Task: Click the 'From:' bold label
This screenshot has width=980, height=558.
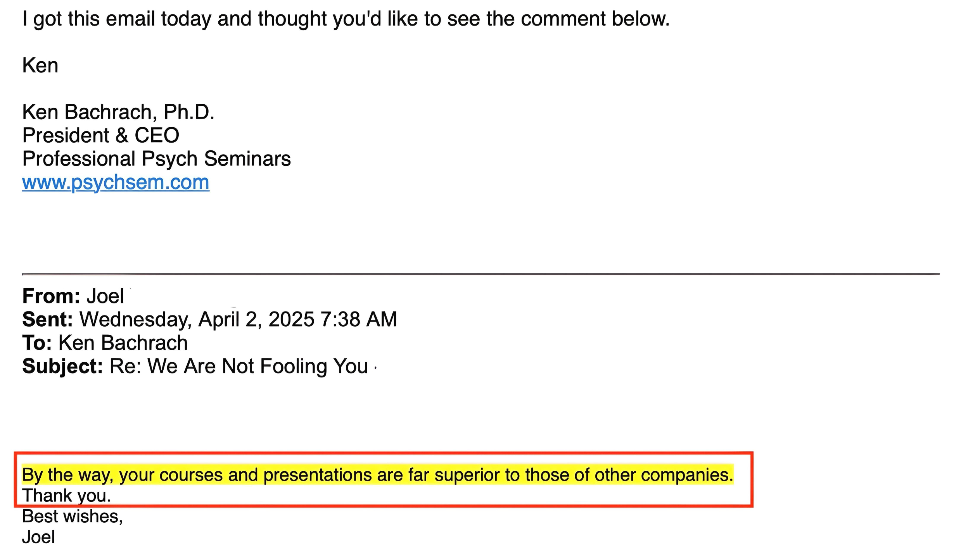Action: pos(51,296)
